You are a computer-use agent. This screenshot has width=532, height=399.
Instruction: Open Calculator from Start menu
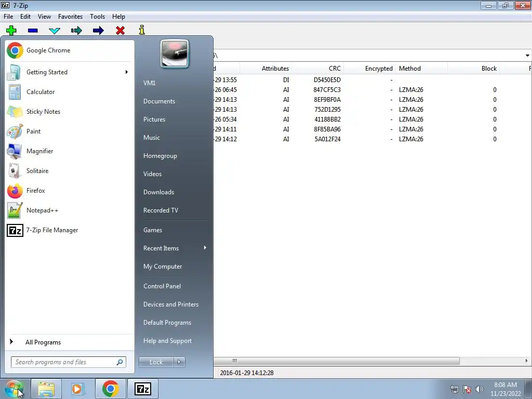tap(69, 91)
